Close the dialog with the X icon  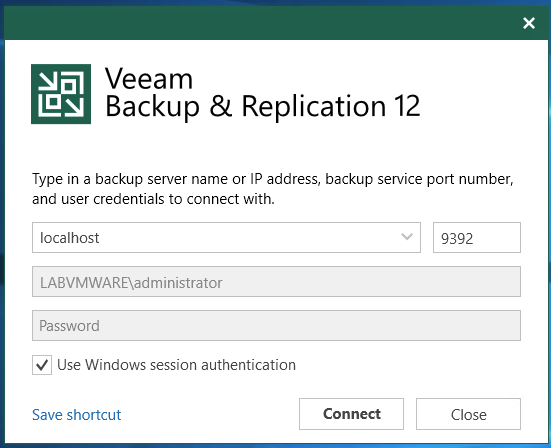[x=529, y=23]
